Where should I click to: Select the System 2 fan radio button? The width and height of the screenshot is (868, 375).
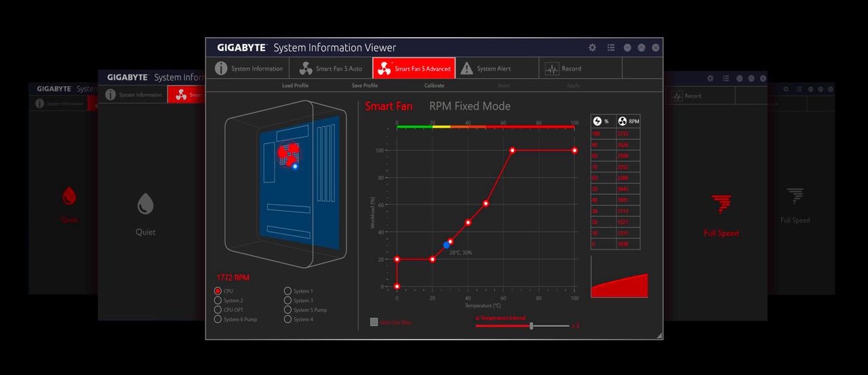pyautogui.click(x=218, y=300)
